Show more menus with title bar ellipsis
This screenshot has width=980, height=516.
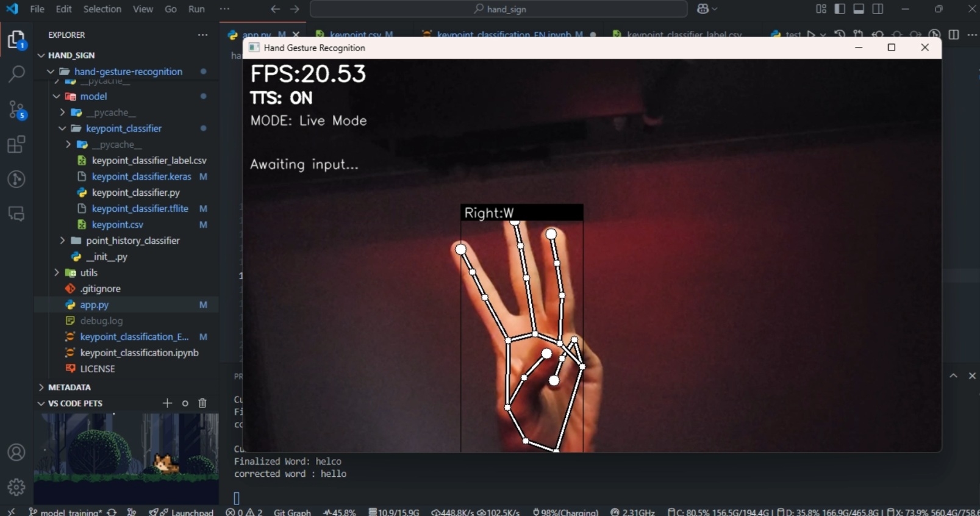click(x=224, y=9)
